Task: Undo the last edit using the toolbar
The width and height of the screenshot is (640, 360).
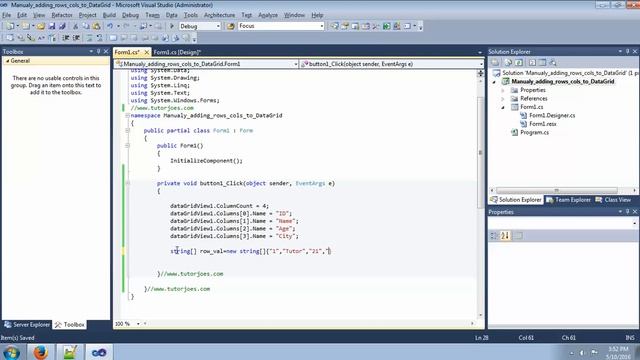Action: [x=110, y=26]
